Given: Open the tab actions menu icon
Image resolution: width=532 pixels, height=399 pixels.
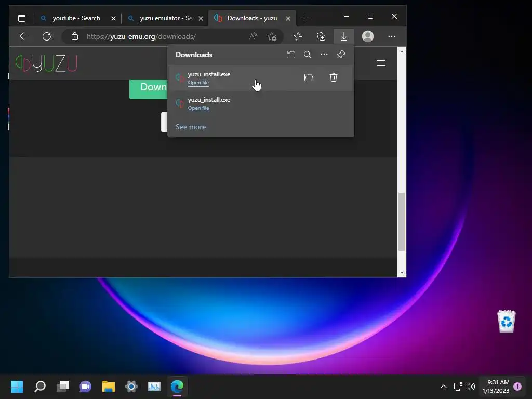Looking at the screenshot, I should tap(22, 18).
